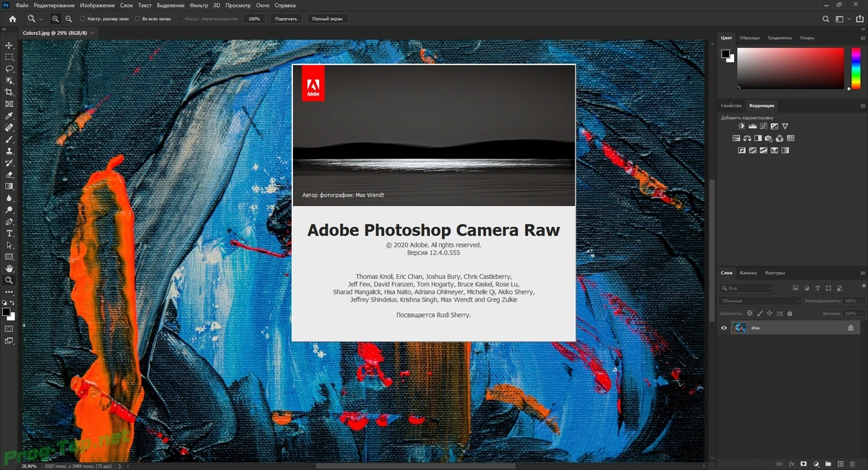Select the Clone Stamp tool
This screenshot has width=868, height=470.
point(9,151)
